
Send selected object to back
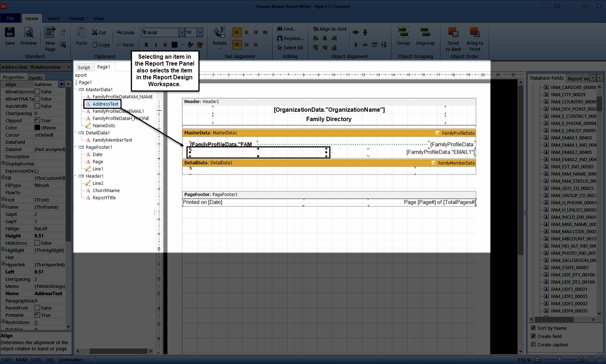click(x=453, y=39)
